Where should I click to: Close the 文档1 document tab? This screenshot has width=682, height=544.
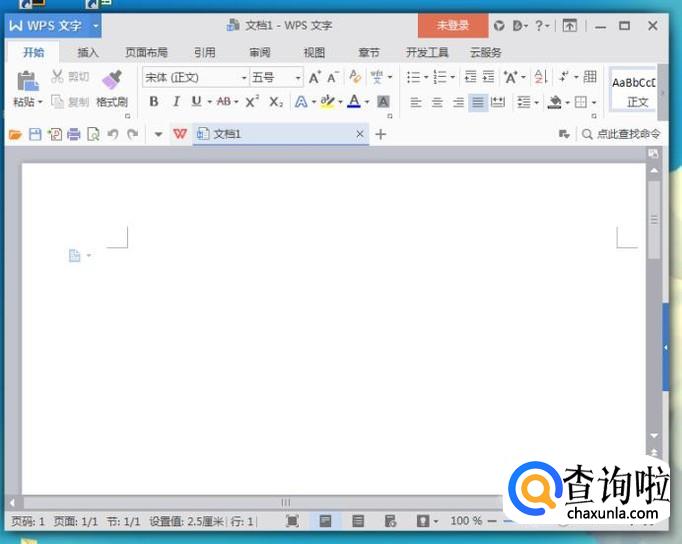pyautogui.click(x=360, y=134)
